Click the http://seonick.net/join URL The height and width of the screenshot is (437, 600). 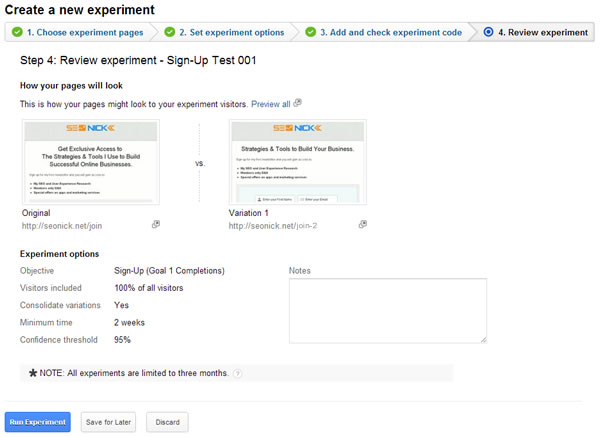tap(62, 226)
